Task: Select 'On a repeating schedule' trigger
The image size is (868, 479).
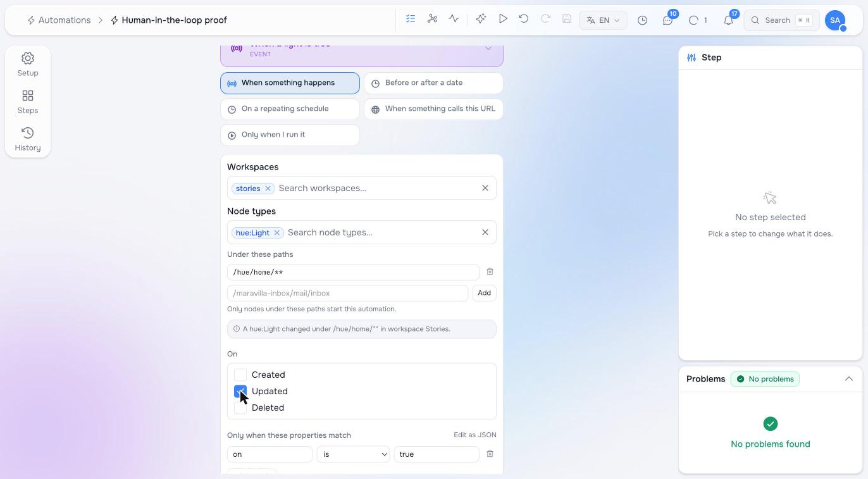Action: click(x=290, y=109)
